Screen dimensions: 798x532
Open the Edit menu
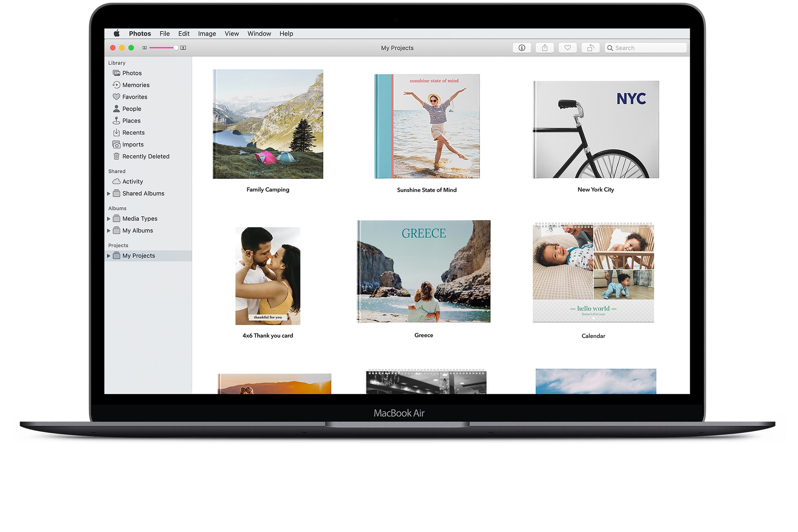point(184,34)
